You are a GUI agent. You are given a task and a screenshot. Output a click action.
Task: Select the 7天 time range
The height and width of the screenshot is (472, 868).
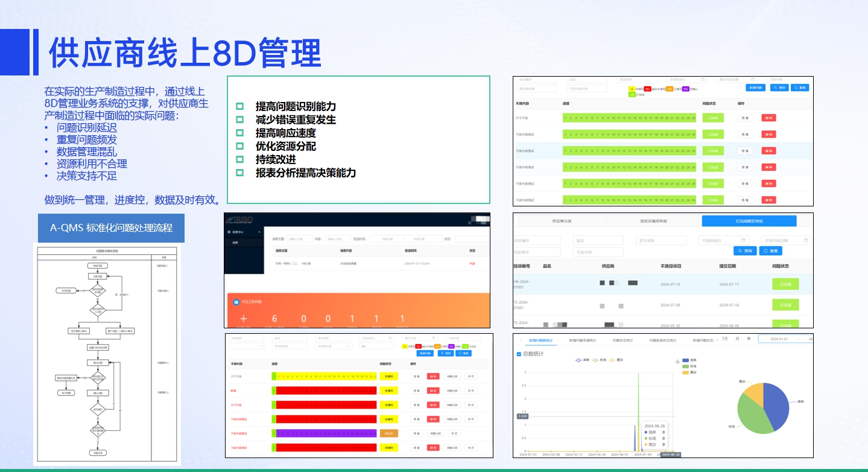pos(725,339)
